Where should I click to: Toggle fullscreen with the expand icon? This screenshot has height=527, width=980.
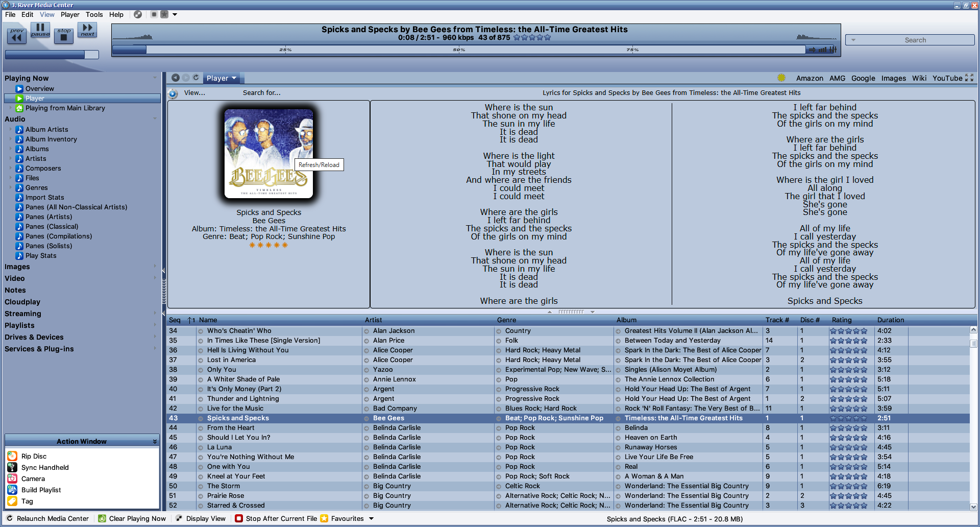[x=969, y=78]
